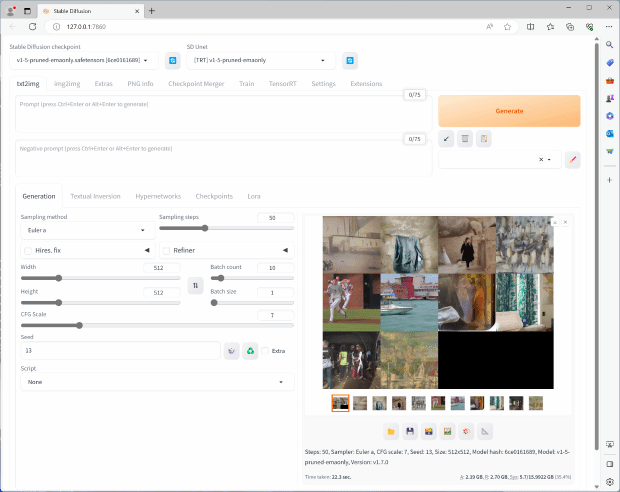This screenshot has width=620, height=492.
Task: Open the TensorRT tab
Action: point(283,84)
